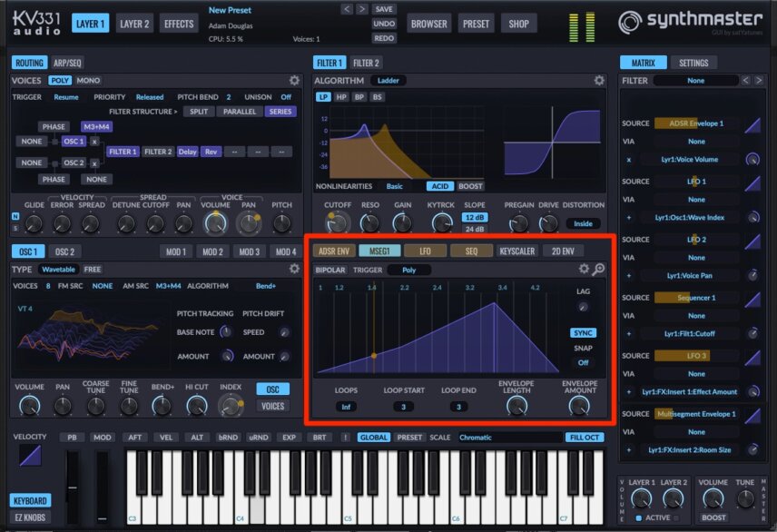Click the CUTOFF knob in the filter section
Image resolution: width=777 pixels, height=532 pixels.
pos(337,223)
